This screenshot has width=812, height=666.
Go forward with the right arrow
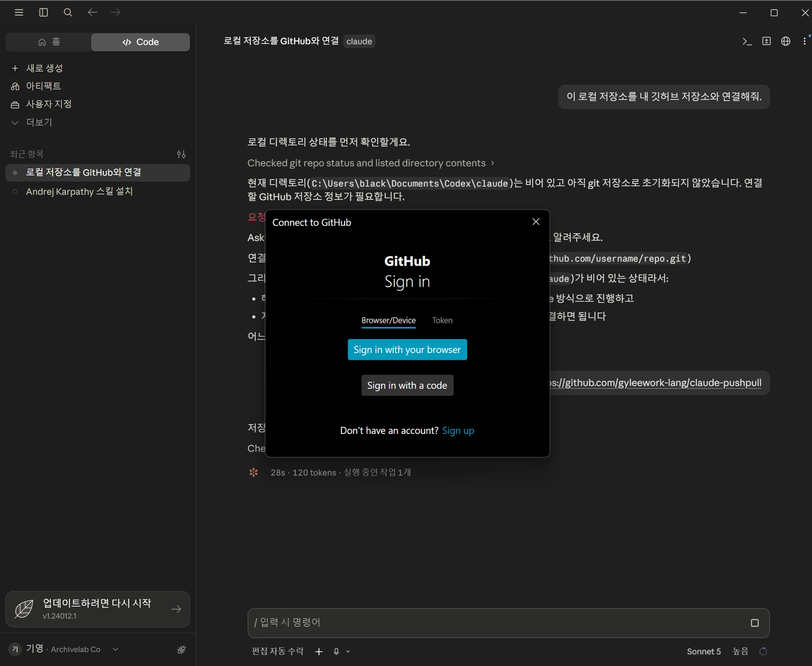[x=116, y=13]
